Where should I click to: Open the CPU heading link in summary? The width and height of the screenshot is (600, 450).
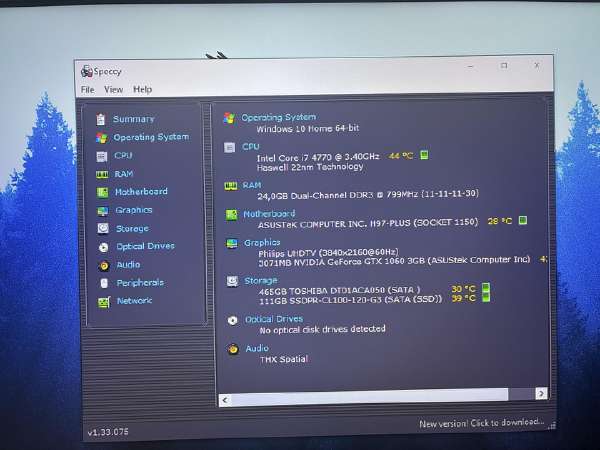point(251,147)
